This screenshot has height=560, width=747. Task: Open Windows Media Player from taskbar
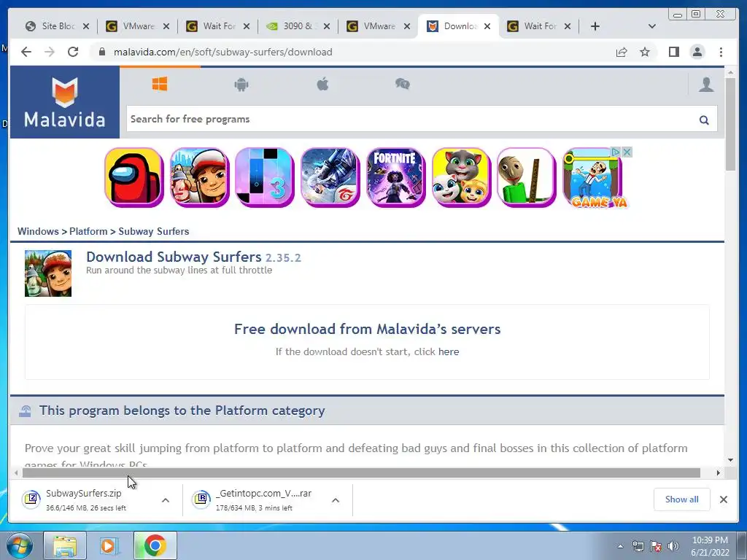[109, 545]
